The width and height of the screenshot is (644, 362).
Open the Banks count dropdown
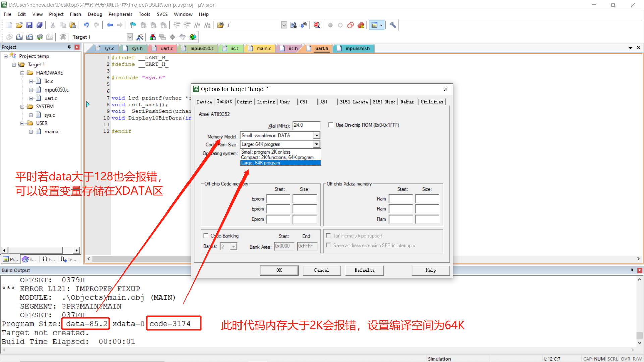click(234, 246)
